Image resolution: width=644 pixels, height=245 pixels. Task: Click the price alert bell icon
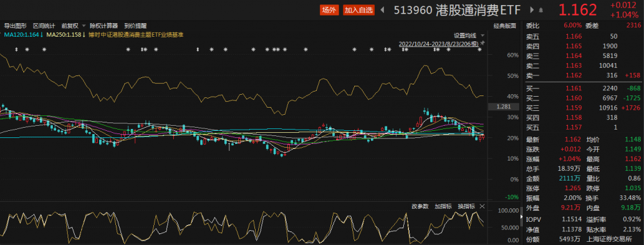[x=541, y=10]
